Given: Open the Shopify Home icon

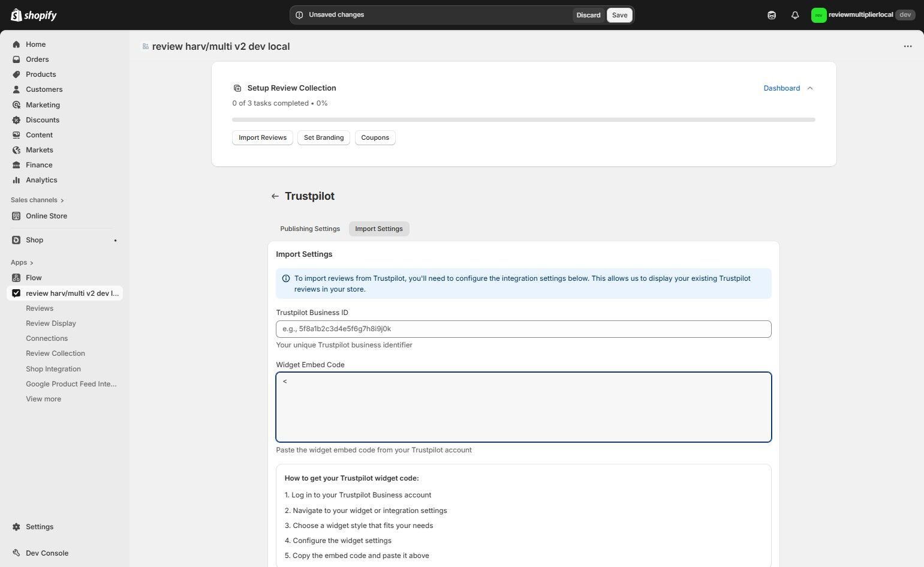Looking at the screenshot, I should click(16, 44).
